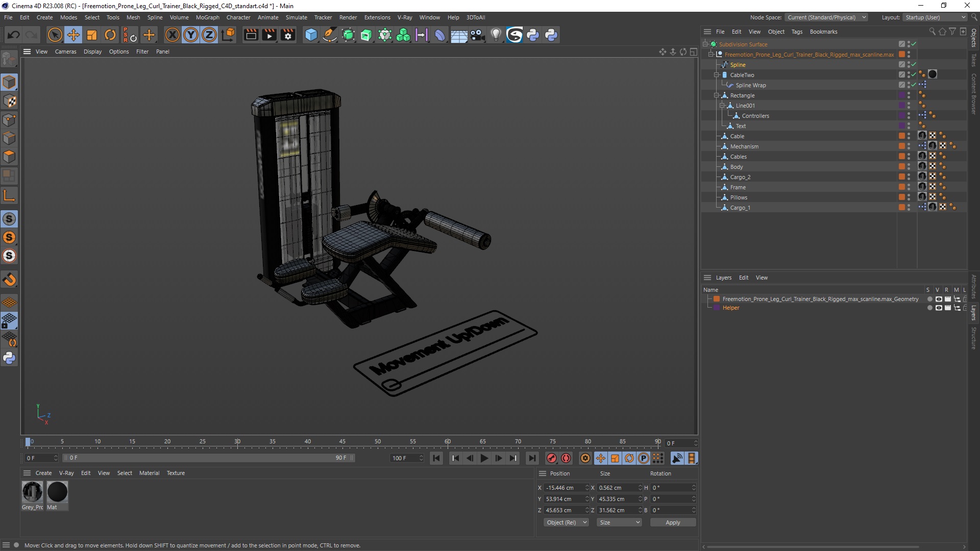Image resolution: width=980 pixels, height=551 pixels.
Task: Switch to Texture mode
Action: pyautogui.click(x=9, y=101)
